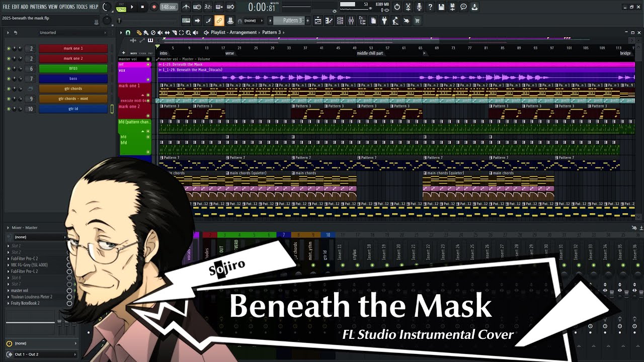Click 'Playlist - Arrangement' breadcrumb
This screenshot has height=362, width=644.
(234, 32)
